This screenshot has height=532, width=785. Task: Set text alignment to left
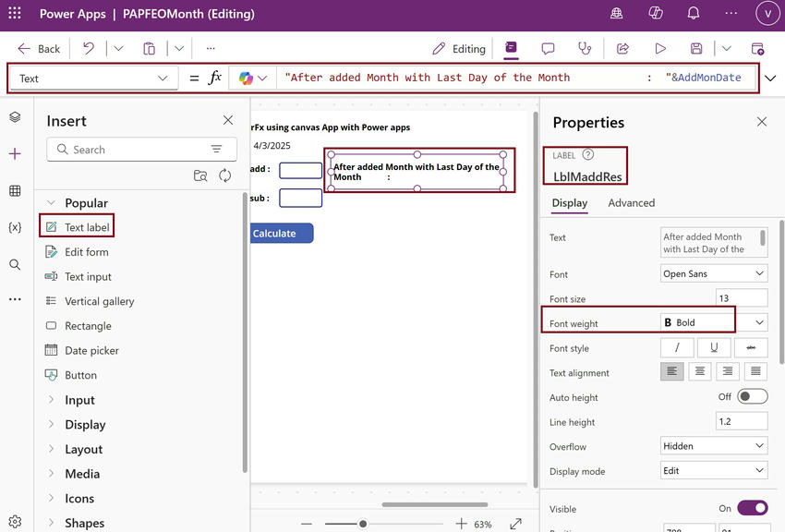671,371
